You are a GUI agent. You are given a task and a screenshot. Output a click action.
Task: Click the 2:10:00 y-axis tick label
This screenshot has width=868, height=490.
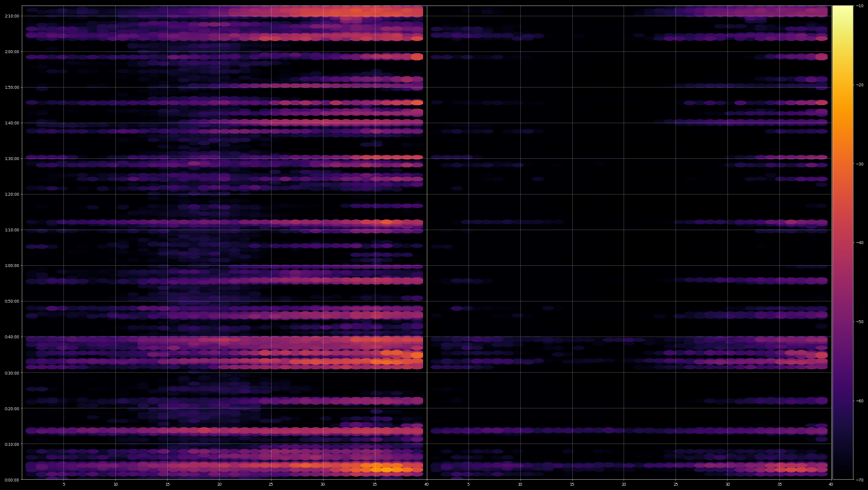pos(12,16)
